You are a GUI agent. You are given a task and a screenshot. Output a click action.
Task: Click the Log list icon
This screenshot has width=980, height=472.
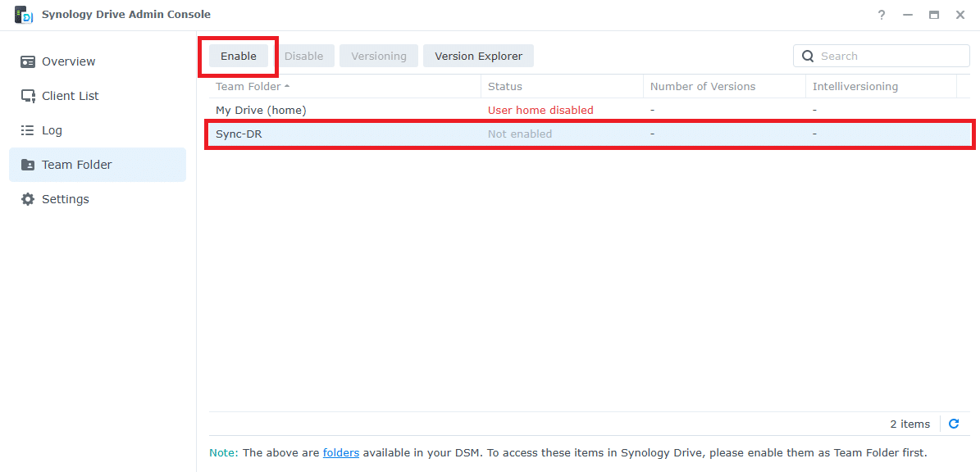click(x=28, y=130)
